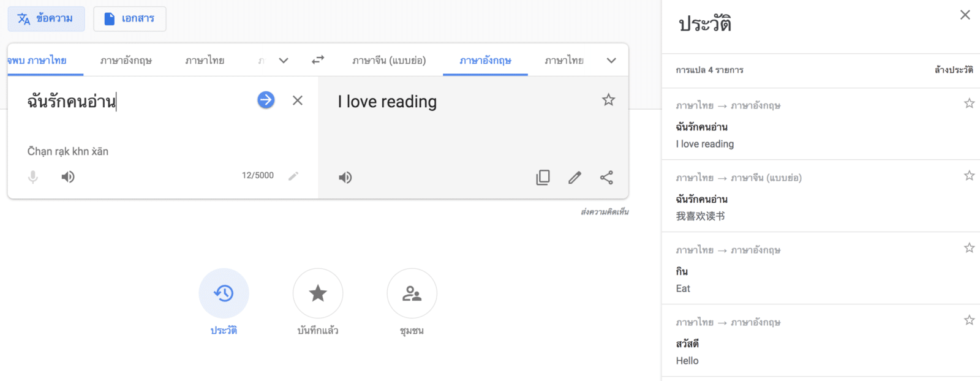Open the saved translations star button

318,293
